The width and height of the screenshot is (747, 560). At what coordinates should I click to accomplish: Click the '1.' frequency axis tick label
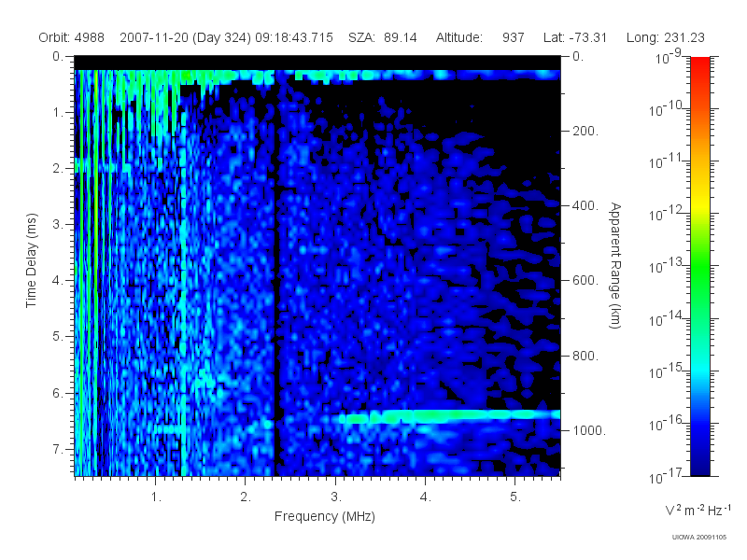(x=156, y=497)
